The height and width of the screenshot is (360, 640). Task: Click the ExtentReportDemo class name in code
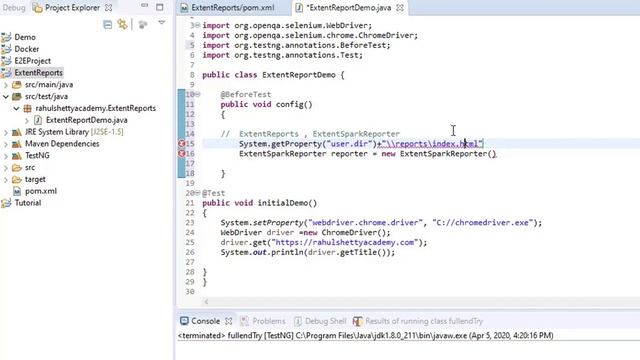tap(299, 75)
